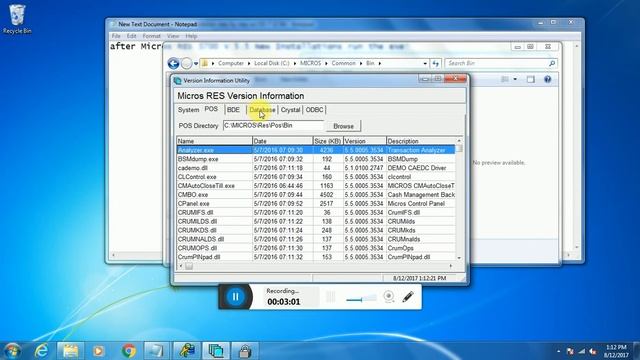Screen dimensions: 640x360
Task: Open Explorer help button
Action: [x=547, y=79]
